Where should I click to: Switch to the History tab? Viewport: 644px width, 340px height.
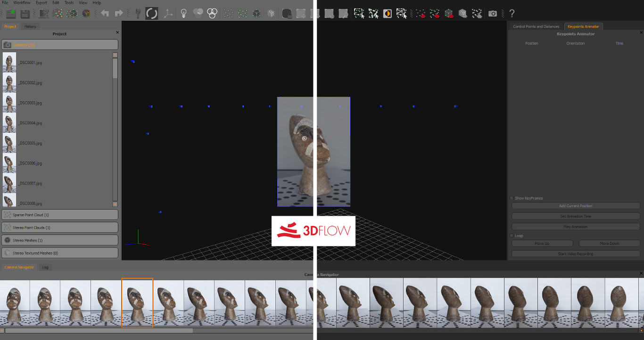pyautogui.click(x=30, y=26)
